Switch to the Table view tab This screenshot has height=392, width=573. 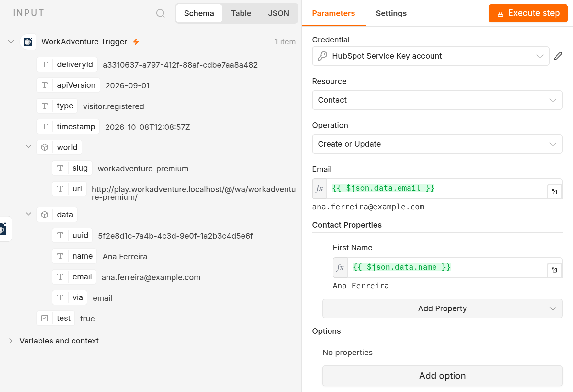(241, 13)
